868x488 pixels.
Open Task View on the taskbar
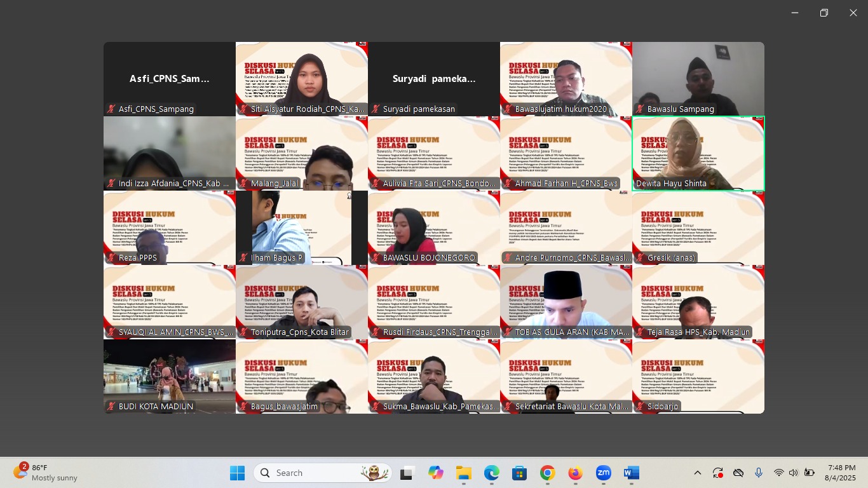point(407,473)
